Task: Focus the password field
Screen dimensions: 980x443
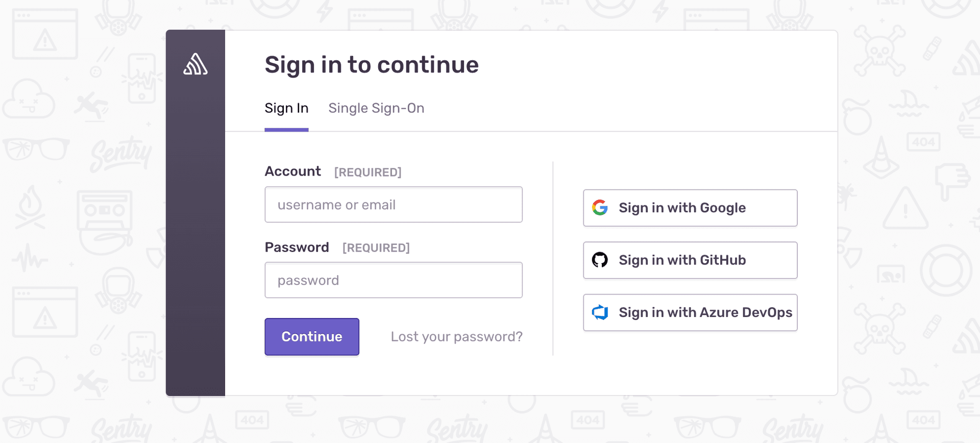Action: (393, 280)
